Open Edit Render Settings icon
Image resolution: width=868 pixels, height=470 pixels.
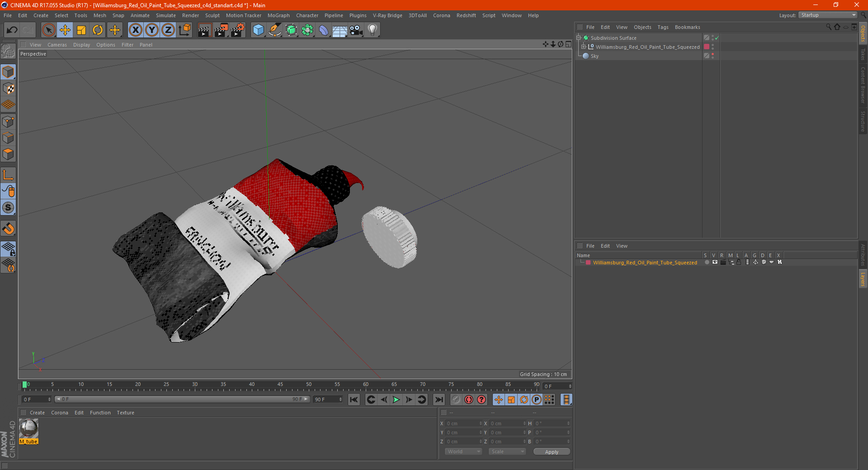click(x=238, y=30)
